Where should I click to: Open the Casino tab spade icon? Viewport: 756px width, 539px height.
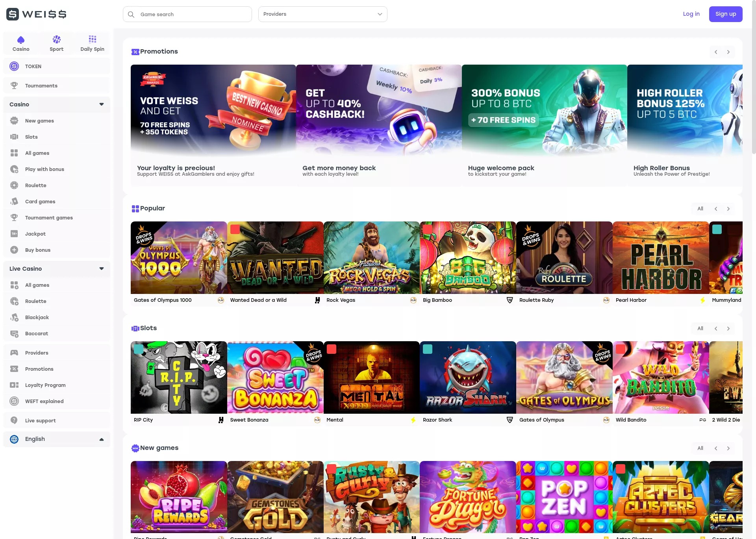[21, 39]
